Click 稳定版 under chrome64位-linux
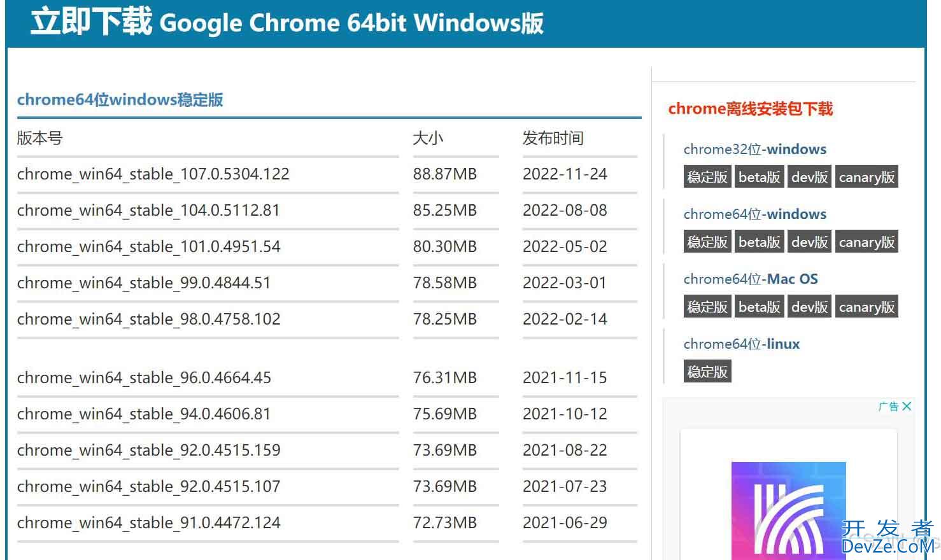941x560 pixels. coord(707,372)
